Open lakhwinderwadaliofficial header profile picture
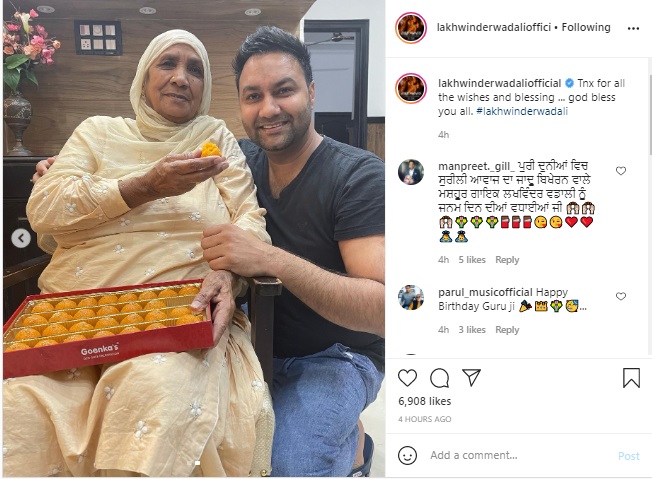 click(x=411, y=28)
